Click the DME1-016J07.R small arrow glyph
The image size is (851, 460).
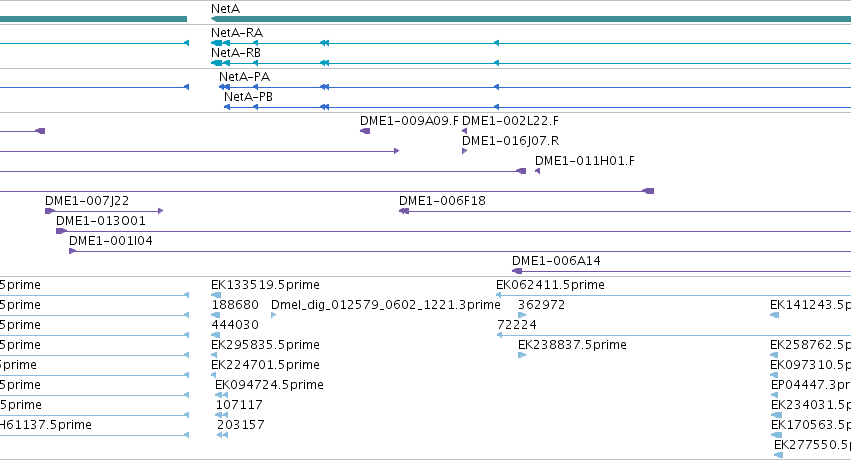pos(465,151)
